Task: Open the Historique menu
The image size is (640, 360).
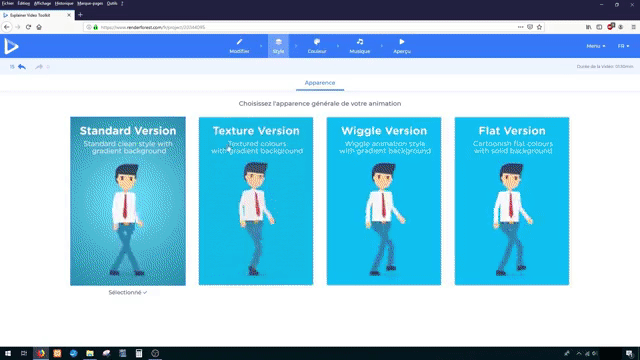Action: pyautogui.click(x=64, y=3)
